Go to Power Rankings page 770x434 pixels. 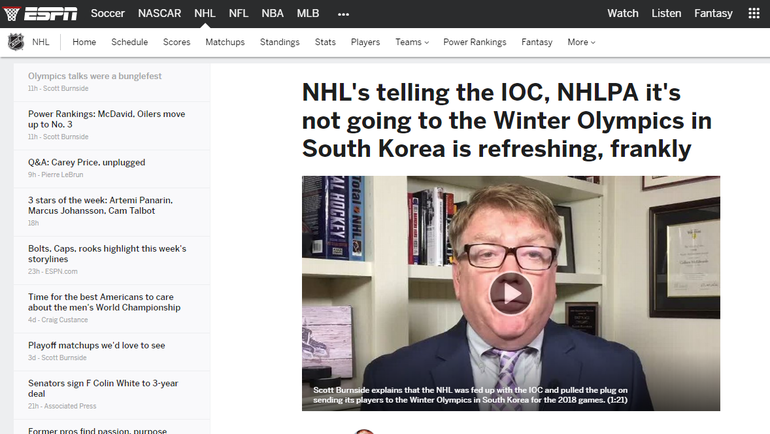click(x=474, y=43)
